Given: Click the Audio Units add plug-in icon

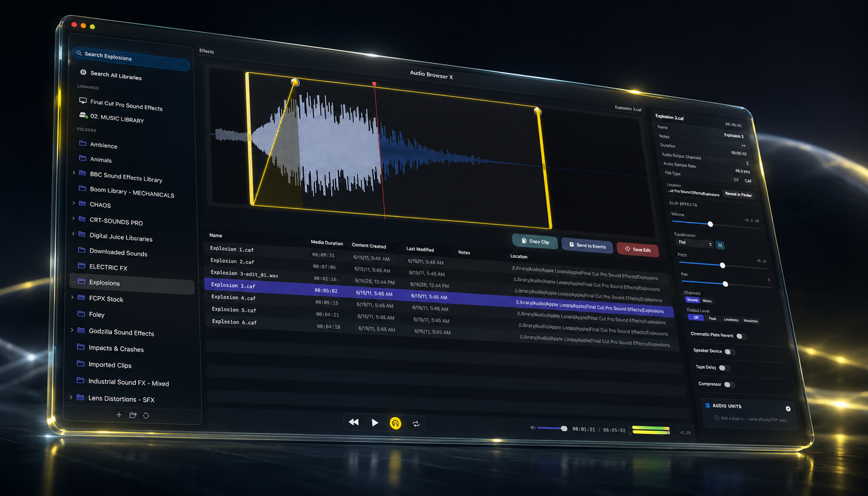Looking at the screenshot, I should [788, 409].
